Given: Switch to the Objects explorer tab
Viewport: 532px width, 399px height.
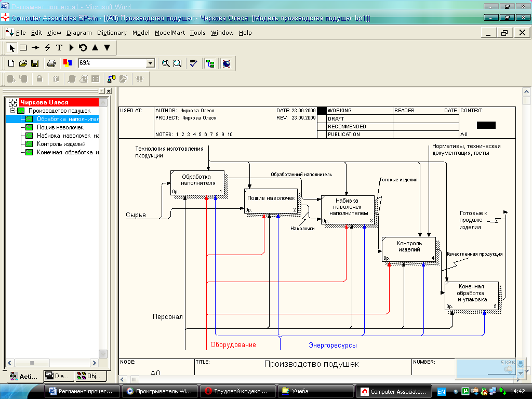Looking at the screenshot, I should pyautogui.click(x=91, y=376).
